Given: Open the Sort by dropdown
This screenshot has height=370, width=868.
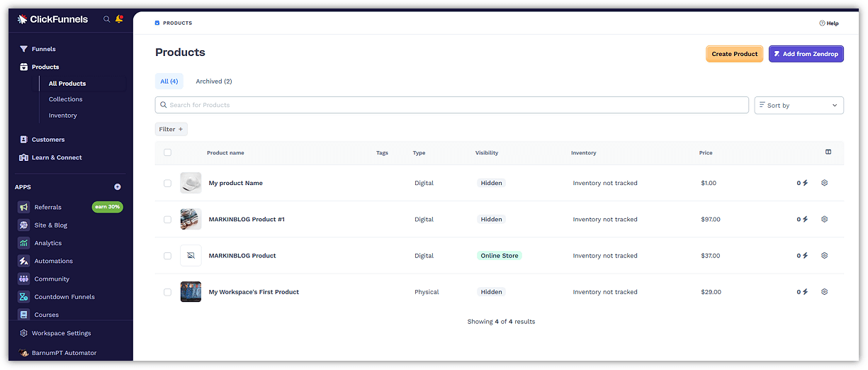Looking at the screenshot, I should coord(799,105).
